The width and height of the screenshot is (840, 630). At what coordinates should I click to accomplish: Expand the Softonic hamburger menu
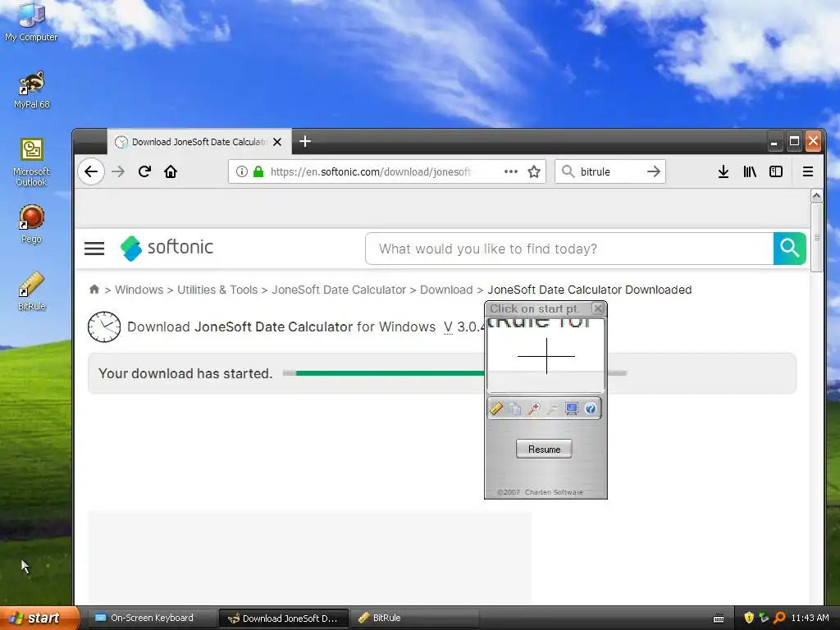[x=94, y=248]
